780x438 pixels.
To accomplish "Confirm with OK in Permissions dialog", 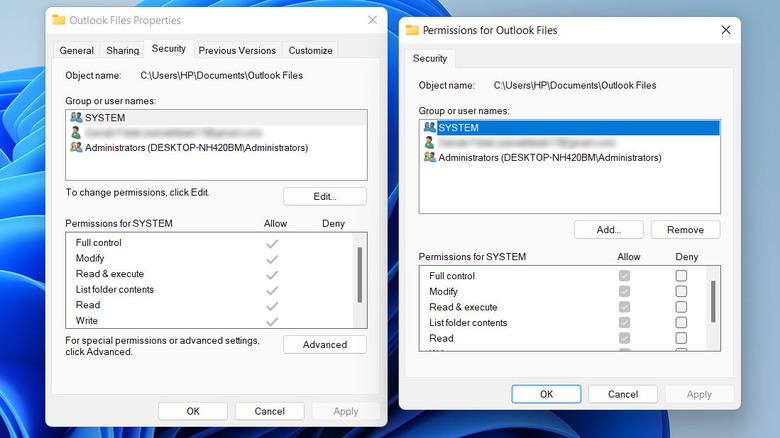I will 546,394.
